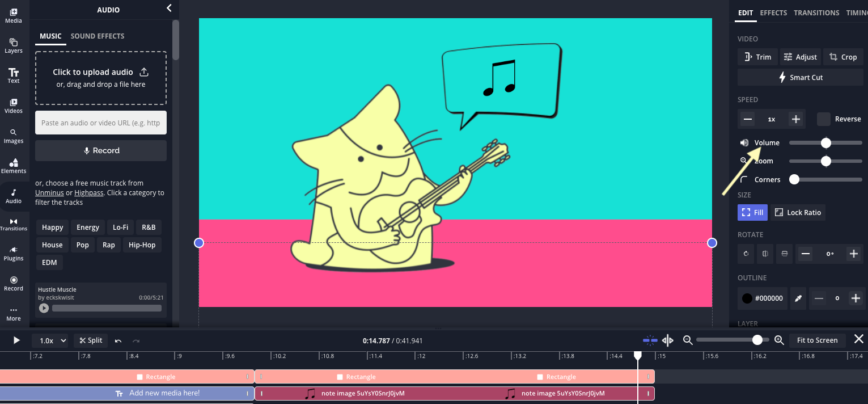Click the undo arrow in timeline toolbar
868x404 pixels.
(118, 340)
